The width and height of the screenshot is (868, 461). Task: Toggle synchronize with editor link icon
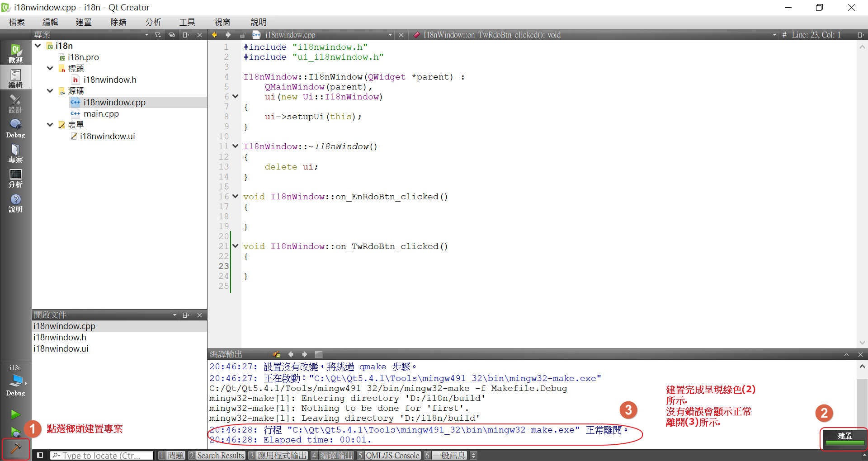(172, 35)
